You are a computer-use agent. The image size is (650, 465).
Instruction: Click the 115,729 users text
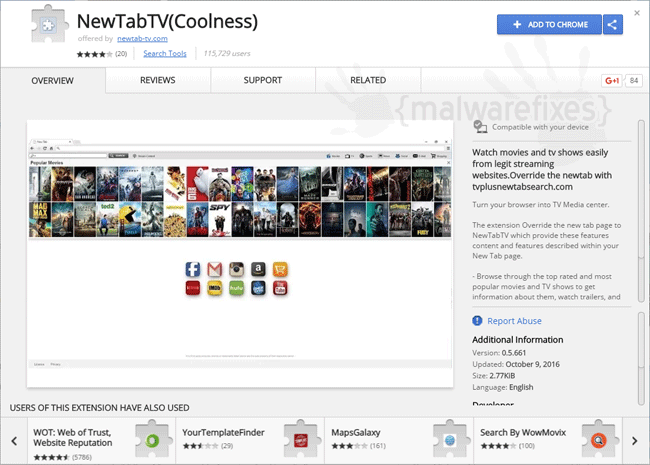coord(227,53)
